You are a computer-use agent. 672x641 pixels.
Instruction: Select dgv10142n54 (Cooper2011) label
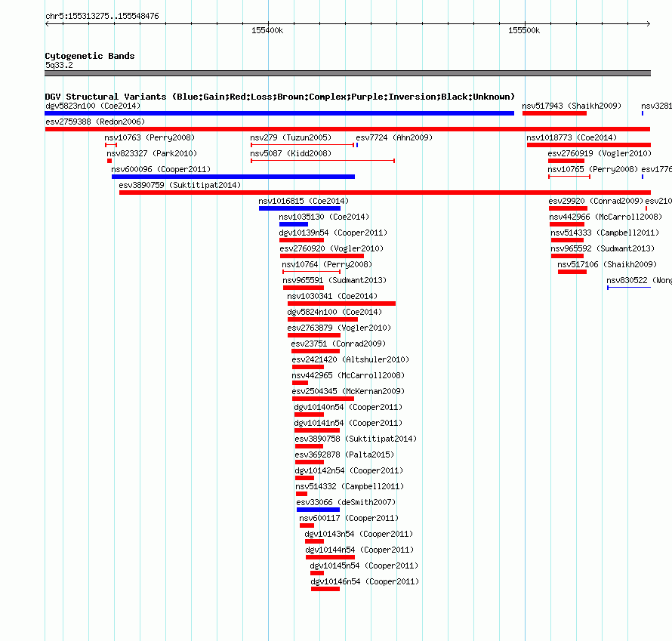coord(350,470)
